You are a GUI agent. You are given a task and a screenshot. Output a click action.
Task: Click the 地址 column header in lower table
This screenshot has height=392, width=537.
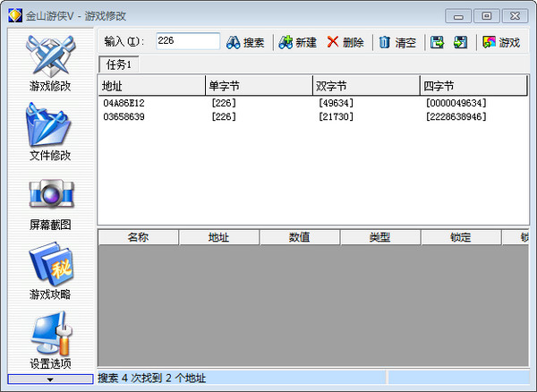pyautogui.click(x=219, y=237)
